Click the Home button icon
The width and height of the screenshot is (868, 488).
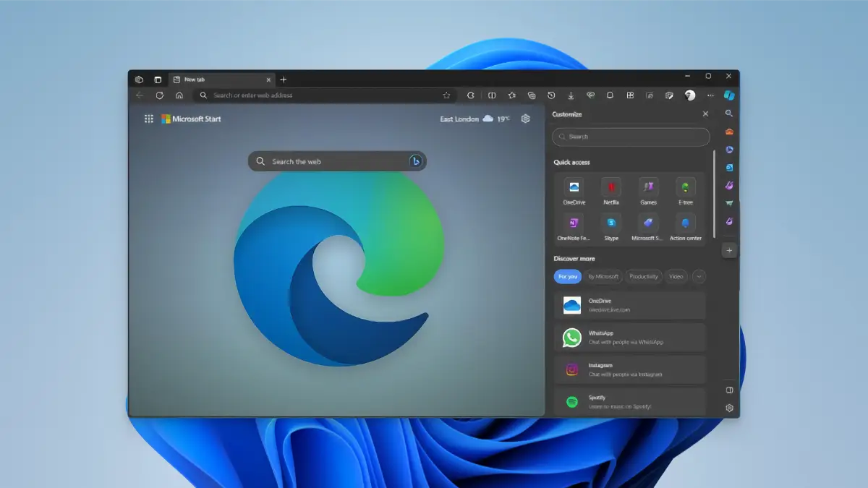point(179,95)
